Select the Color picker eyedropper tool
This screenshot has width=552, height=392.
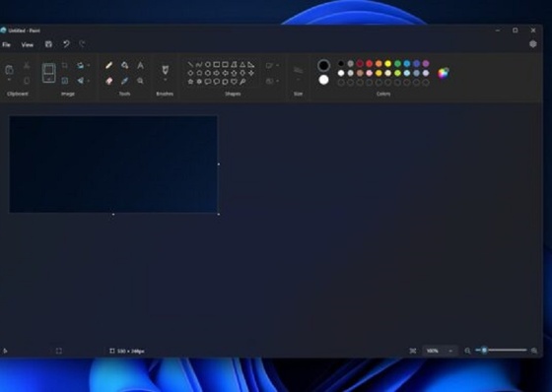pos(124,81)
